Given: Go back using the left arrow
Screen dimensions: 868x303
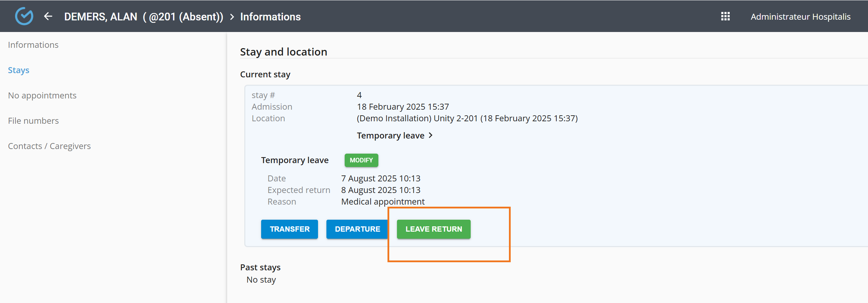Looking at the screenshot, I should (48, 16).
